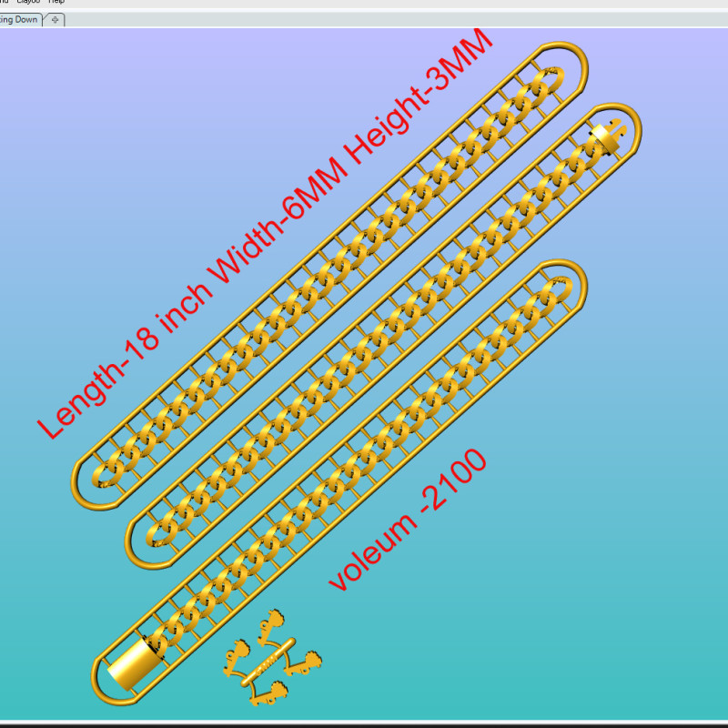Select the Looking Down viewport tab
The width and height of the screenshot is (728, 728).
click(x=19, y=19)
